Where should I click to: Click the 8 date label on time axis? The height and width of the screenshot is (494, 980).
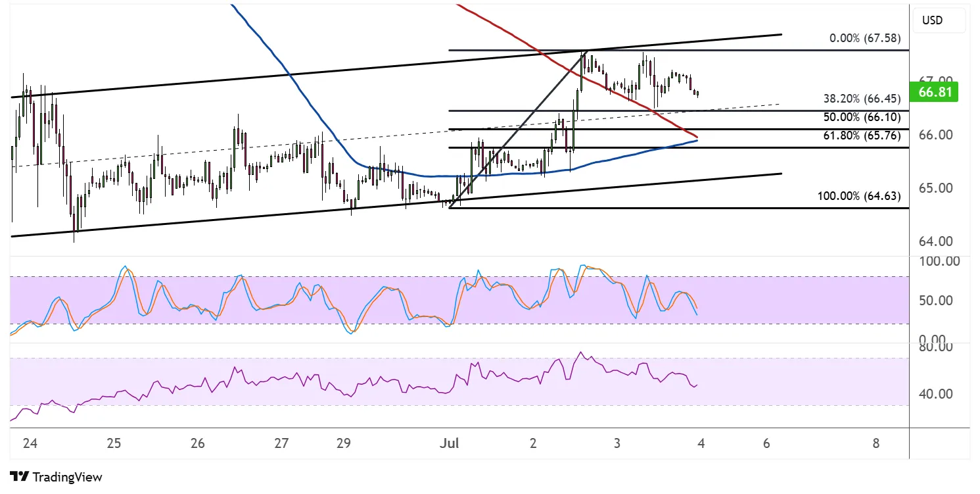pos(876,443)
